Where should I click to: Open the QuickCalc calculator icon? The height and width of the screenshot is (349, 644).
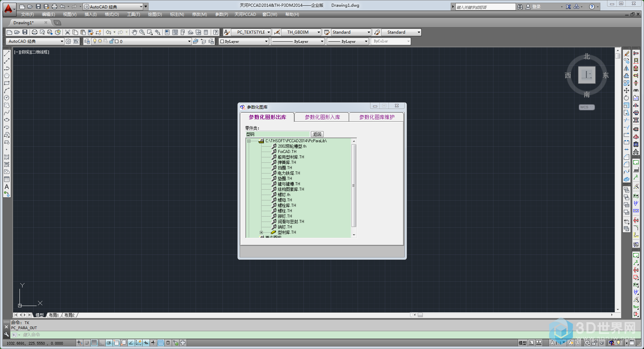coord(206,32)
